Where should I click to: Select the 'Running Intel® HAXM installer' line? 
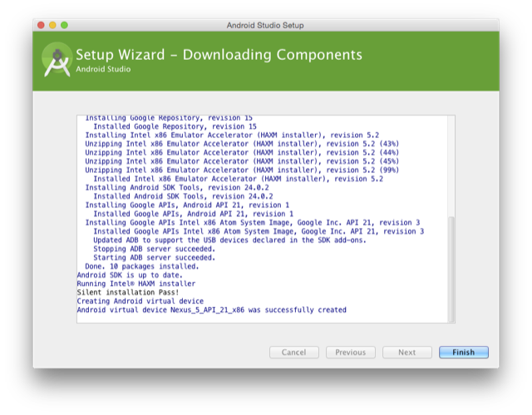tap(136, 284)
